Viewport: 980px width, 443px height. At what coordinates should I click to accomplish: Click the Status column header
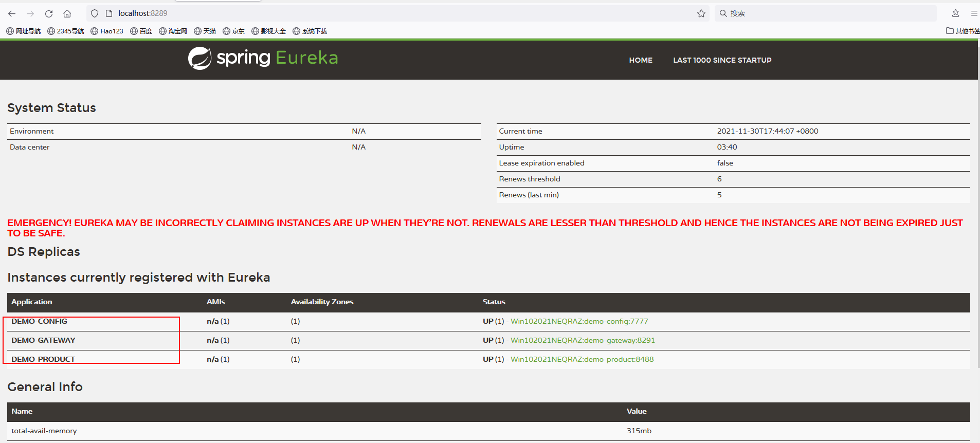pyautogui.click(x=494, y=302)
